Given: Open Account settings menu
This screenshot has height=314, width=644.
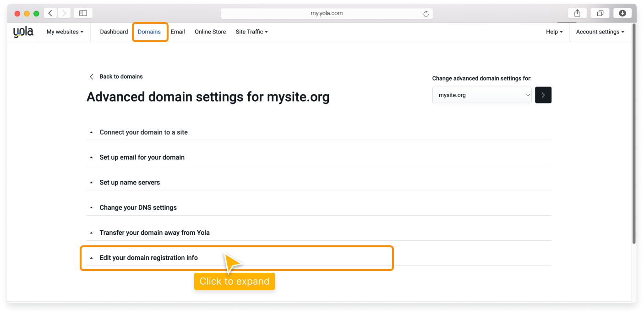Looking at the screenshot, I should coord(600,32).
